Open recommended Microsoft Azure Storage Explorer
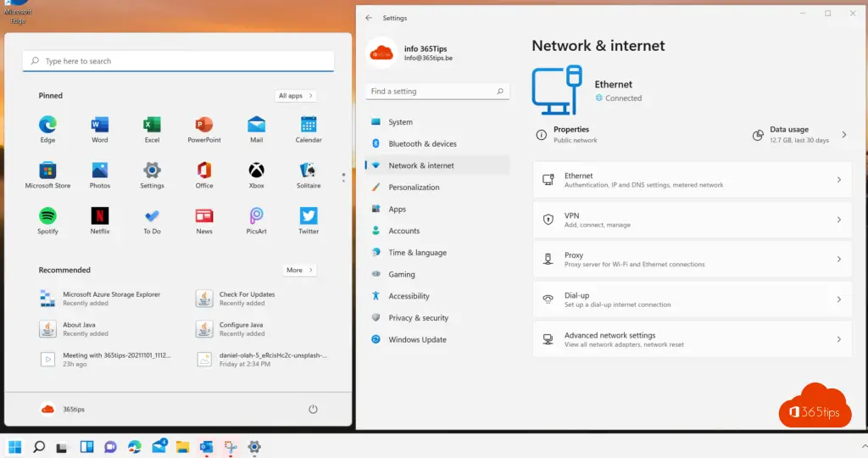The width and height of the screenshot is (868, 458). [101, 299]
